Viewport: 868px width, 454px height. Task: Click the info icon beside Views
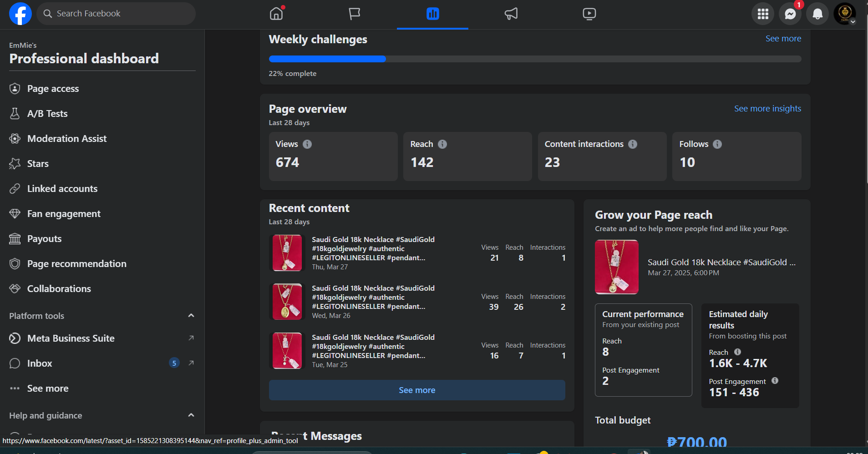[307, 144]
